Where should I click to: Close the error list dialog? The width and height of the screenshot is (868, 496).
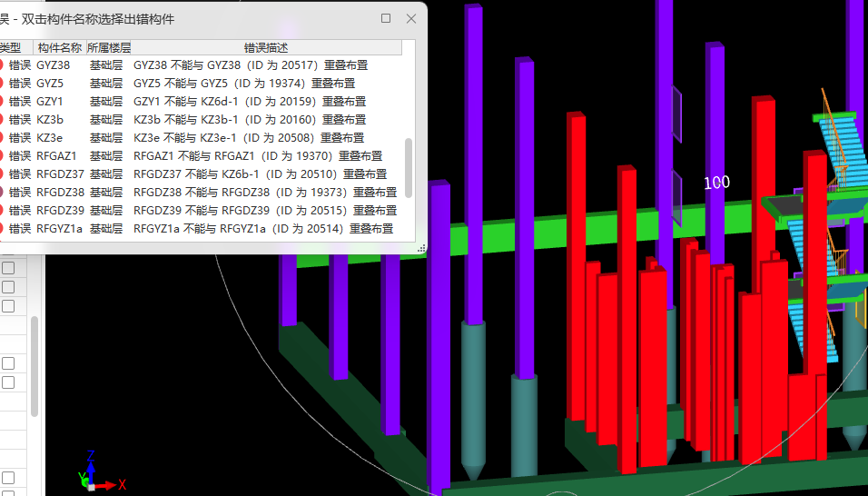click(x=411, y=18)
